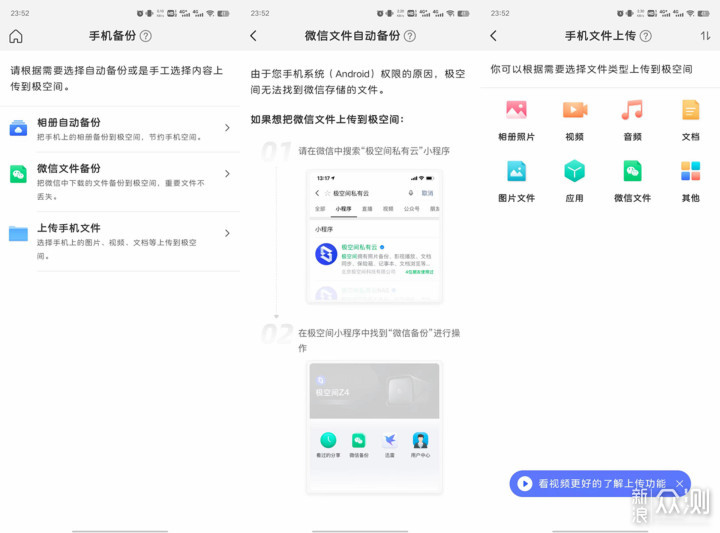This screenshot has height=533, width=720.
Task: Go back from 微信文件自动备份 screen
Action: coord(253,36)
